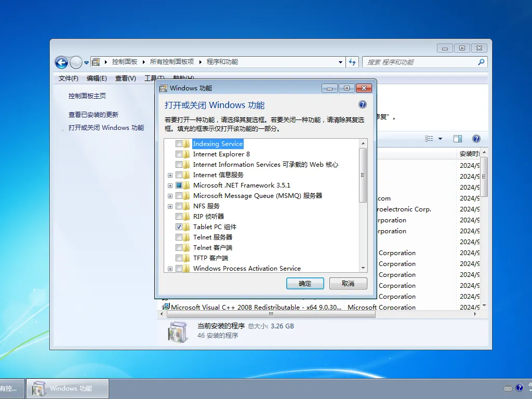Open the address bar history dropdown
532x399 pixels.
(x=340, y=62)
